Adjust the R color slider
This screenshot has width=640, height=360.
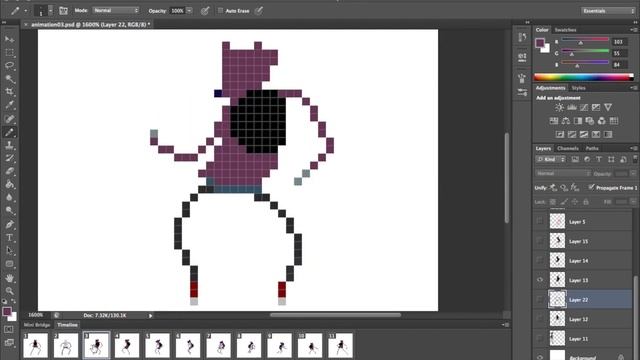(x=585, y=40)
